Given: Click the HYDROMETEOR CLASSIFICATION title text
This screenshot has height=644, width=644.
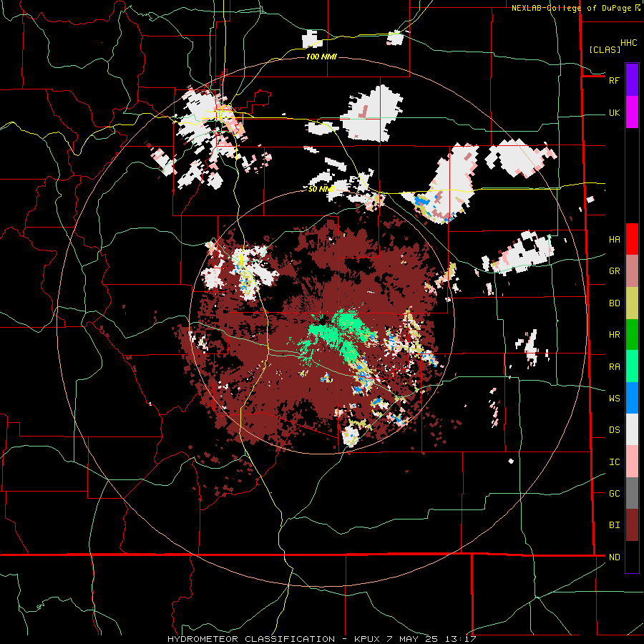Looking at the screenshot, I should pos(251,639).
